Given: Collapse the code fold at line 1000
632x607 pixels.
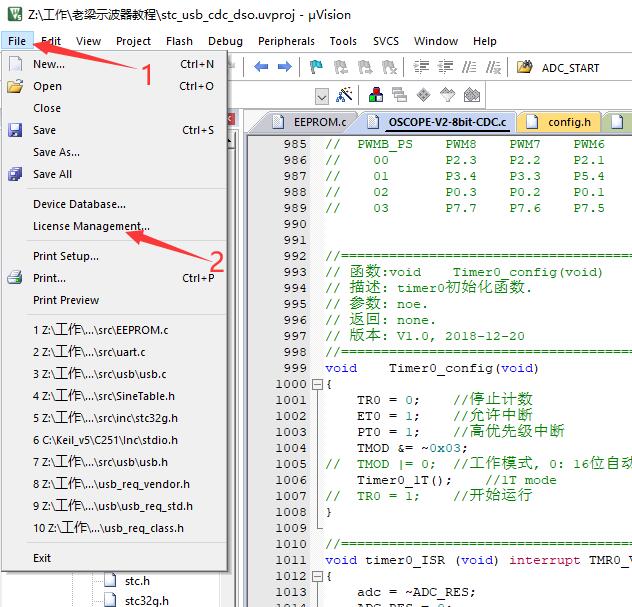Looking at the screenshot, I should [318, 384].
